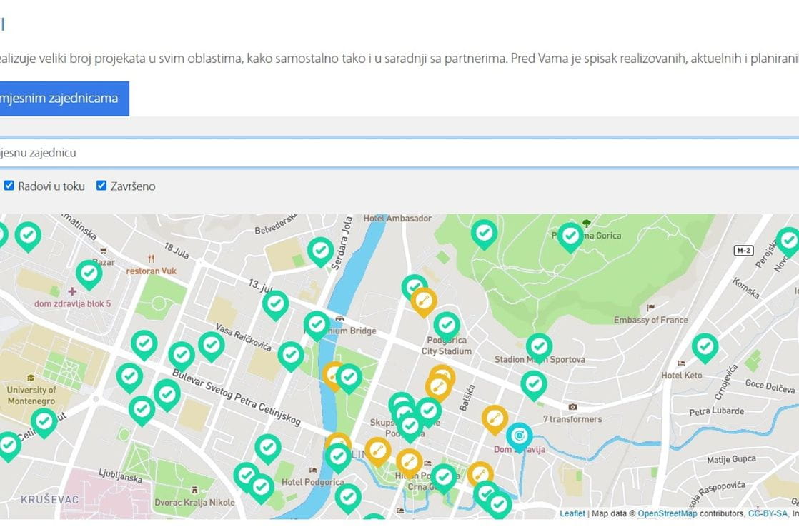This screenshot has height=532, width=799.
Task: Select the green checkmark marker above dom zdravlja blok 5
Action: 89,273
